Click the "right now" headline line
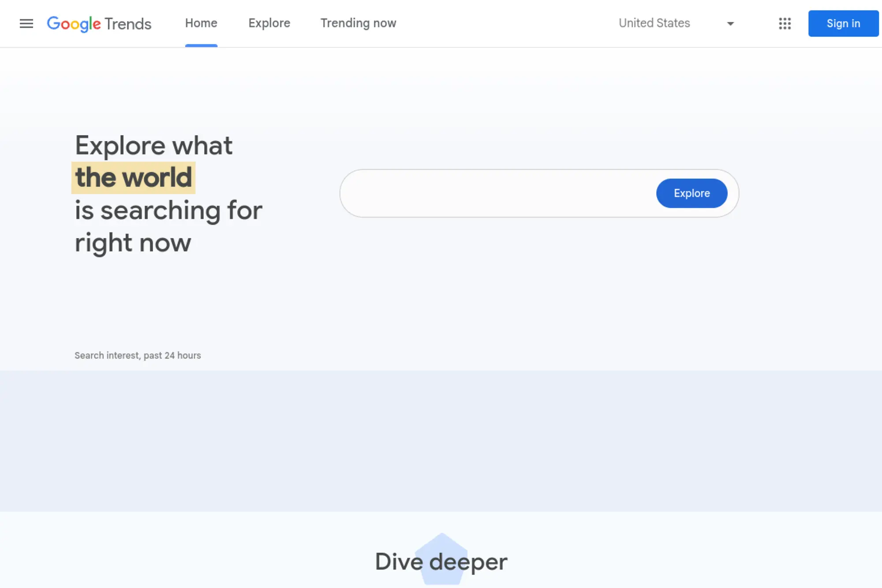 (133, 243)
